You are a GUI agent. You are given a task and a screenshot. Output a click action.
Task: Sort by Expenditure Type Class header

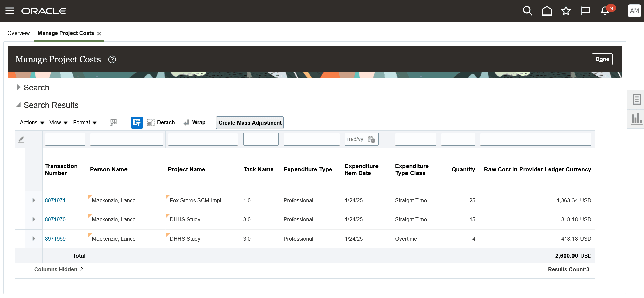click(x=412, y=170)
